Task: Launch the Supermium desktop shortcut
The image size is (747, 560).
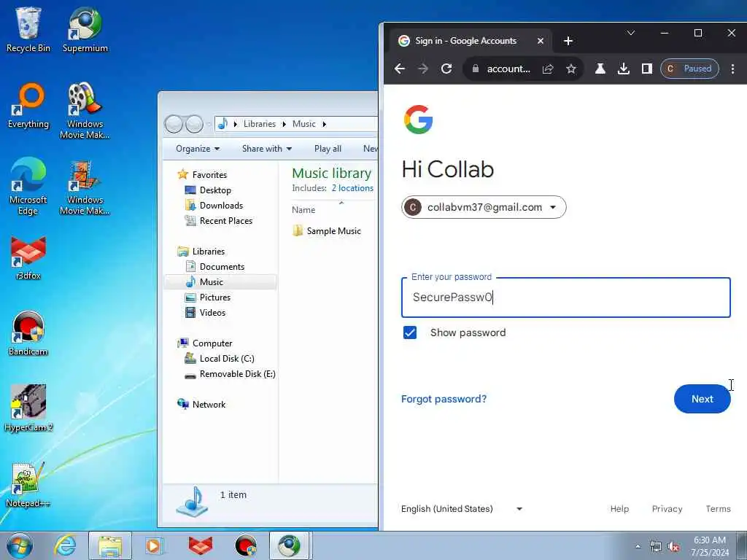Action: tap(85, 30)
